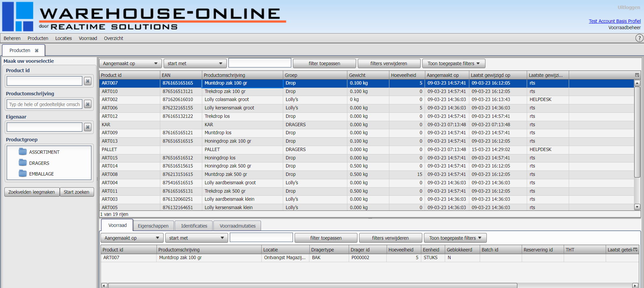Open column chooser icon of products grid
The height and width of the screenshot is (288, 644).
(637, 75)
